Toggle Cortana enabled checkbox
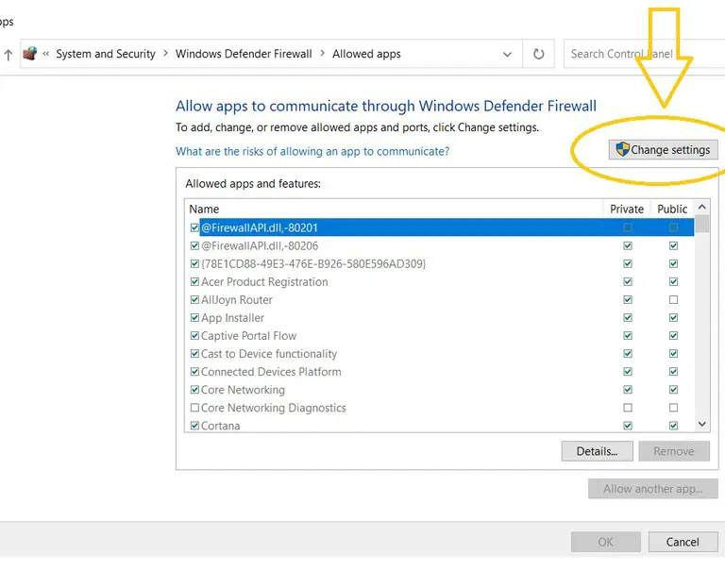 pyautogui.click(x=194, y=426)
